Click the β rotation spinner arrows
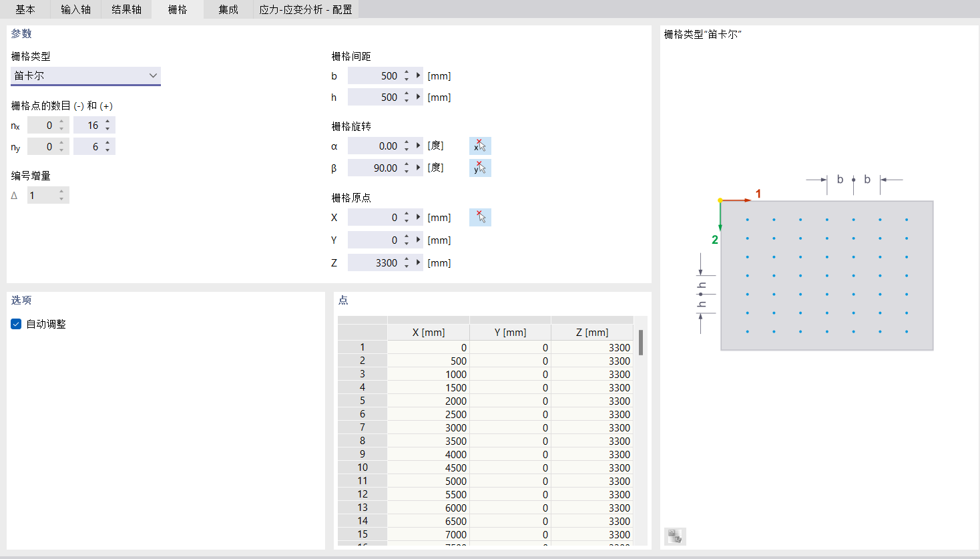Screen dimensions: 980x559 click(x=407, y=168)
